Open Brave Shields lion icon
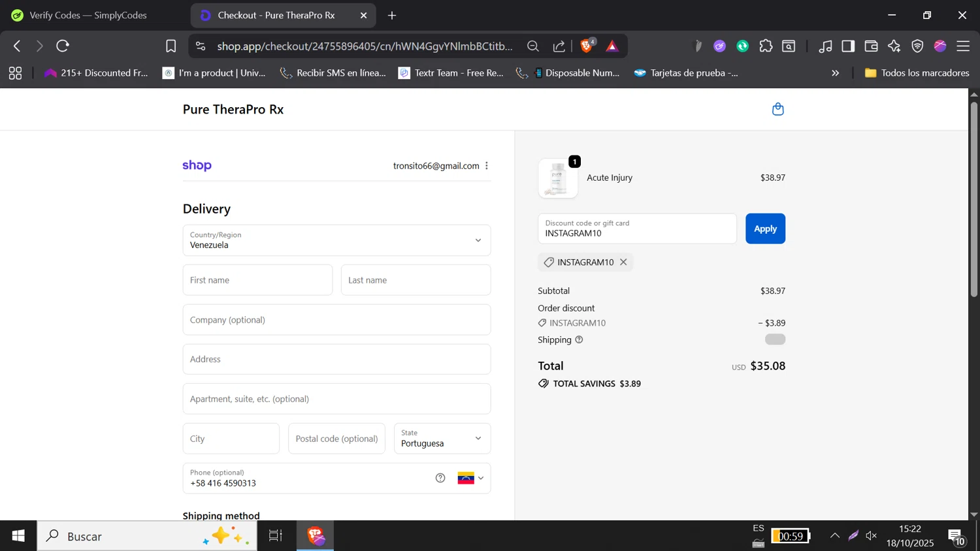The width and height of the screenshot is (980, 551). [587, 46]
